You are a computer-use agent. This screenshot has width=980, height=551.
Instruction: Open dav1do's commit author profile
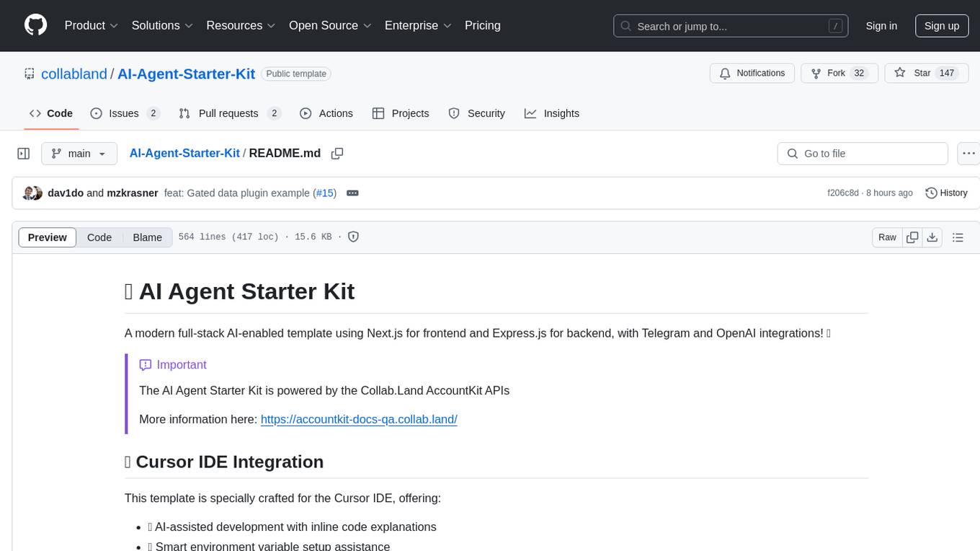pos(66,193)
